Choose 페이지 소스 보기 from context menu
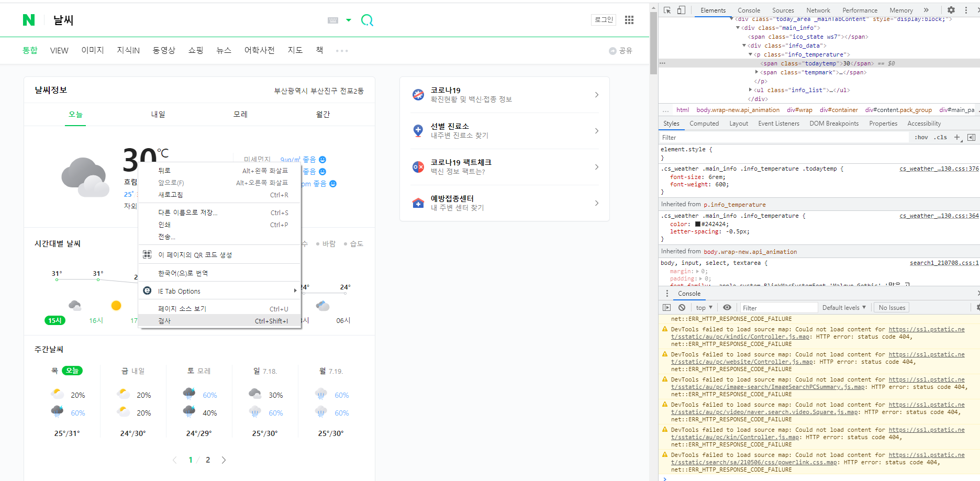 (x=219, y=309)
